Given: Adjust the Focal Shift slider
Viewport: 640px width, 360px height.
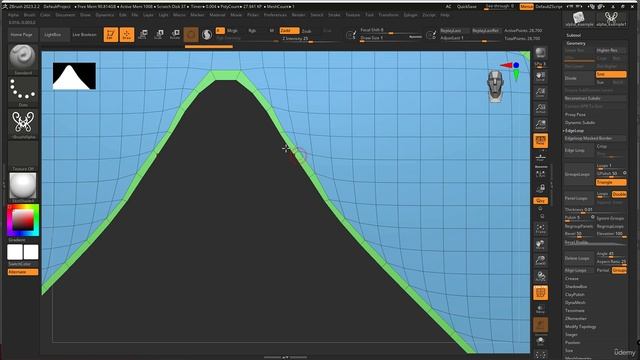Looking at the screenshot, I should [x=391, y=31].
